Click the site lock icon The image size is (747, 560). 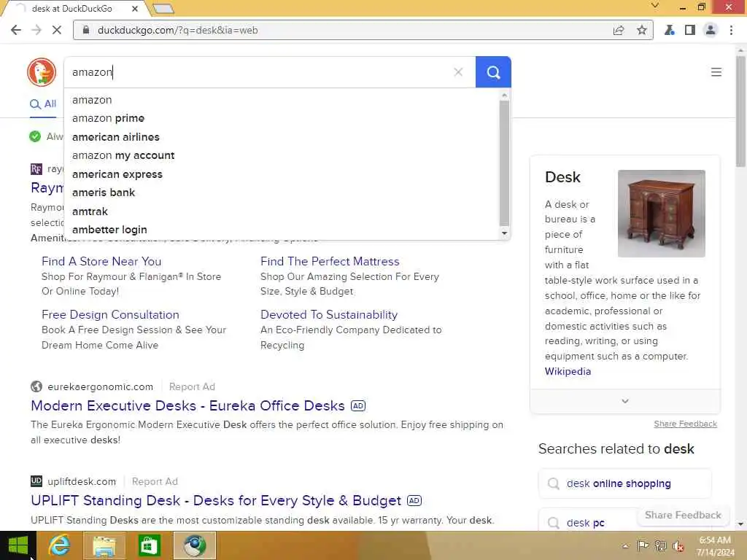pos(86,30)
